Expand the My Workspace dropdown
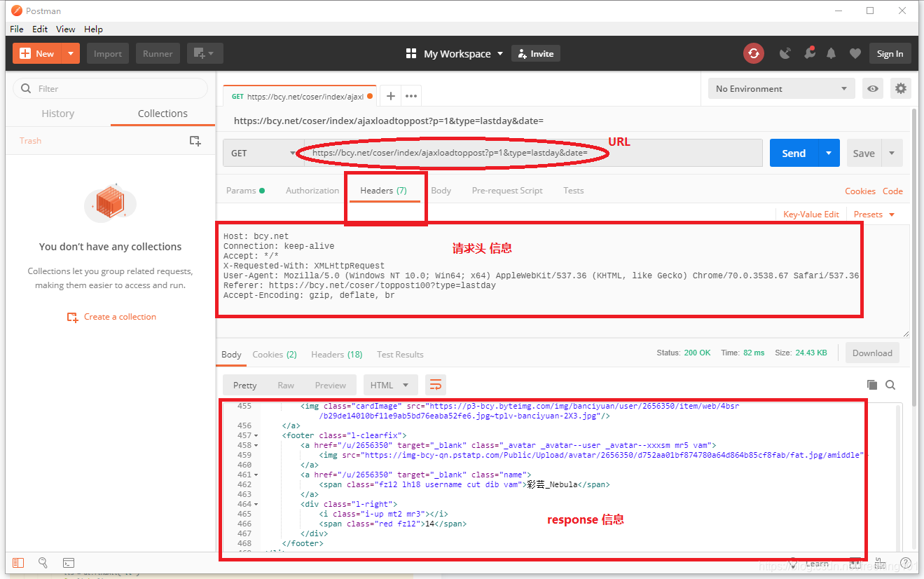Screen dimensions: 924x579 point(500,54)
